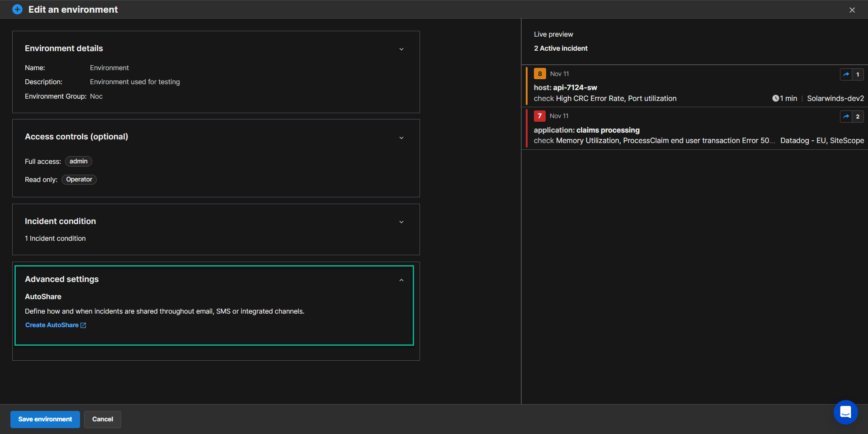Click the admin full access tag
Viewport: 868px width, 434px height.
(79, 162)
